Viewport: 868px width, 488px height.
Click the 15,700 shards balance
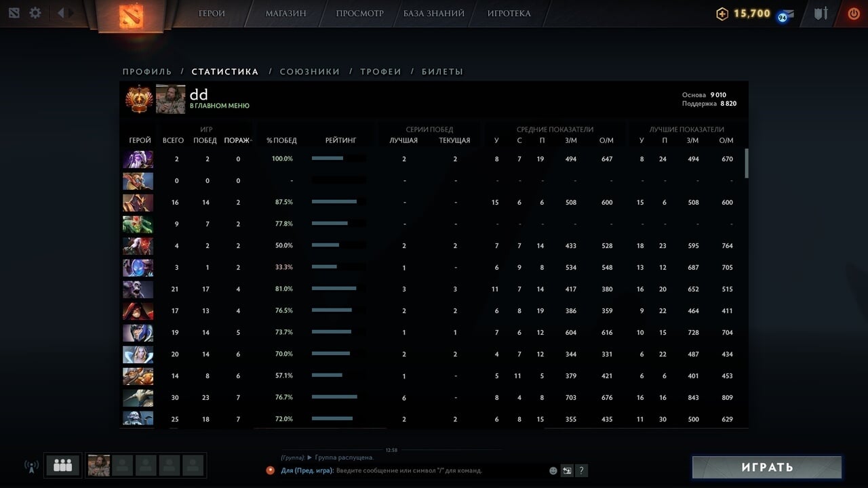click(751, 14)
